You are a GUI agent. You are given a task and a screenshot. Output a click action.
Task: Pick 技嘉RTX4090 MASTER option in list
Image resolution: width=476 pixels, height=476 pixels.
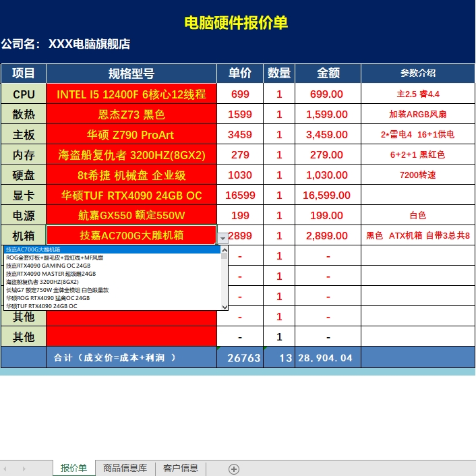(x=113, y=274)
